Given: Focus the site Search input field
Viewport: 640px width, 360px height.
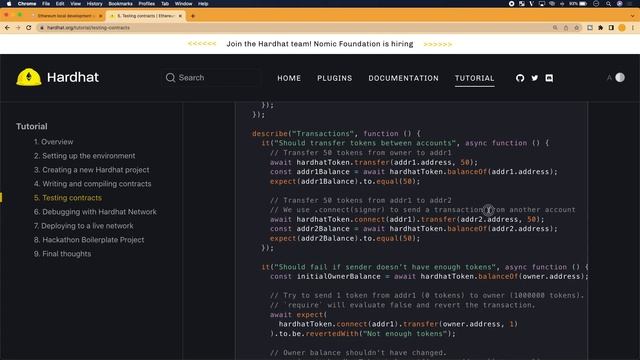Looking at the screenshot, I should pos(211,78).
